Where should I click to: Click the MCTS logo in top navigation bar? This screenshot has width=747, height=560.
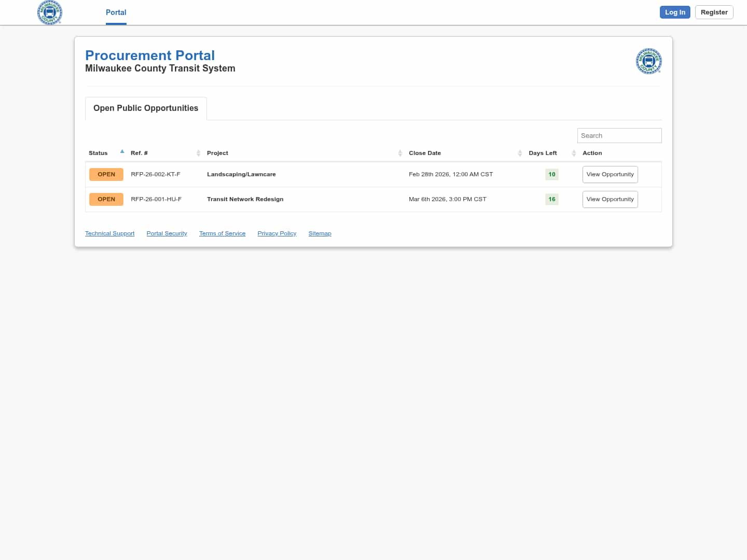click(x=50, y=12)
